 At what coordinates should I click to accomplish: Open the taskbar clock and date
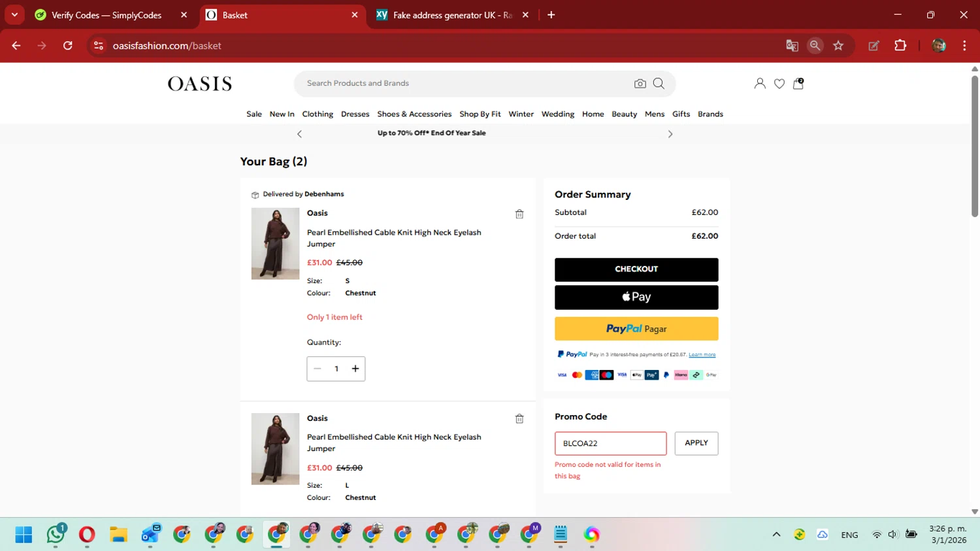tap(948, 535)
